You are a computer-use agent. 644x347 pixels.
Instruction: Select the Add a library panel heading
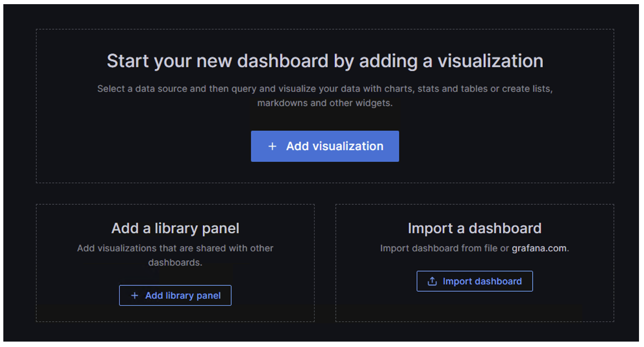click(x=175, y=228)
